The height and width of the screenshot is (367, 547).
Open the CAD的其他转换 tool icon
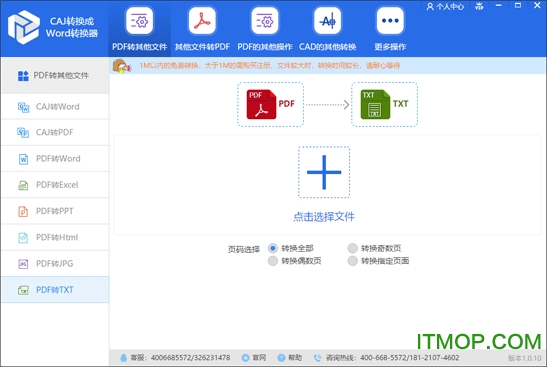tap(327, 21)
